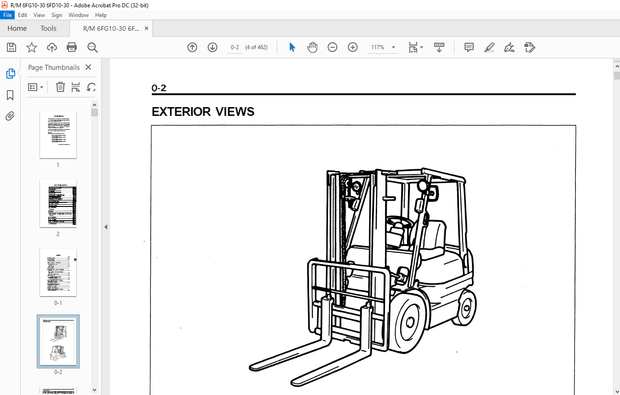Open the Bookmarks panel icon
The width and height of the screenshot is (620, 395).
click(x=10, y=95)
